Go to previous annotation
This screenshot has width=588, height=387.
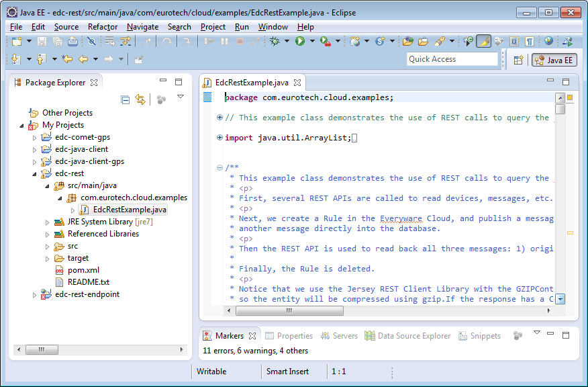click(x=41, y=60)
